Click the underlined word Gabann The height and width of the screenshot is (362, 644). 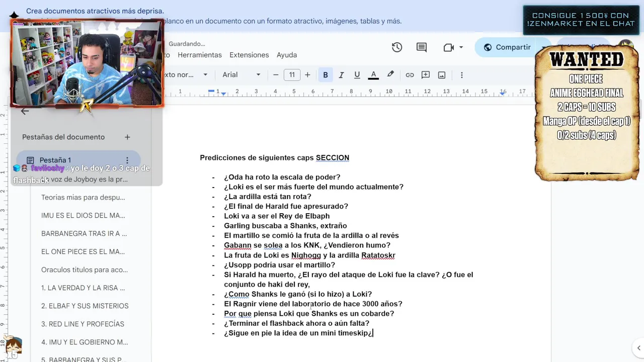coord(237,245)
